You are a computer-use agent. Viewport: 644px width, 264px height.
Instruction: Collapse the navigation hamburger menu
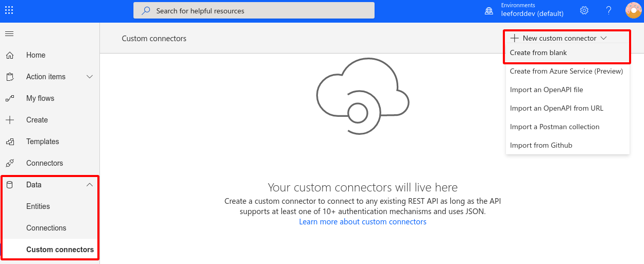coord(9,34)
